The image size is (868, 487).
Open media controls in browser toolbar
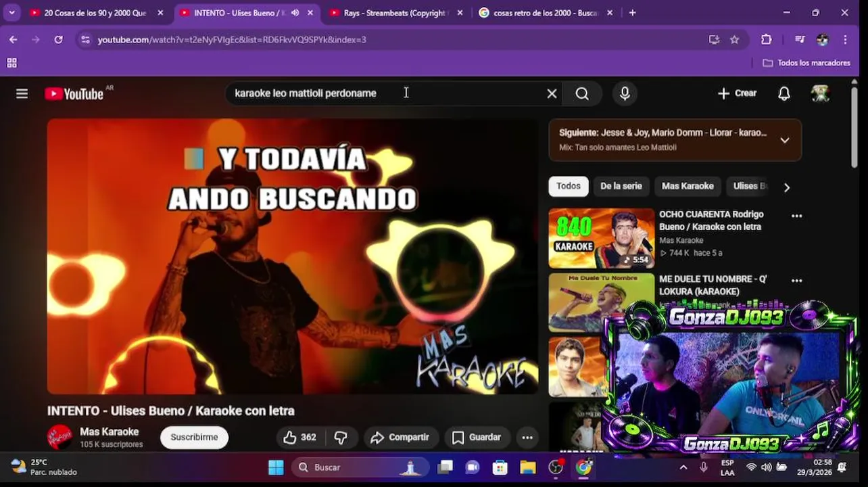coord(800,40)
